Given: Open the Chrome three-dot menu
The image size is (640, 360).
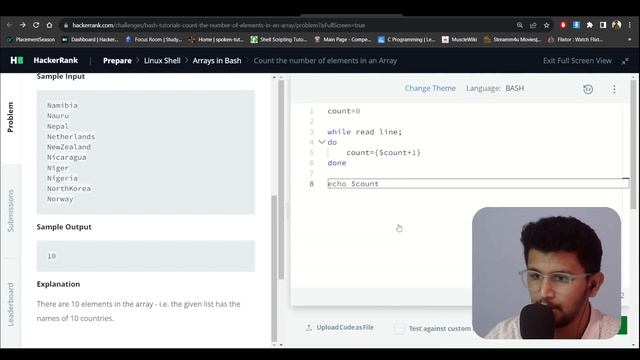Looking at the screenshot, I should pyautogui.click(x=631, y=25).
